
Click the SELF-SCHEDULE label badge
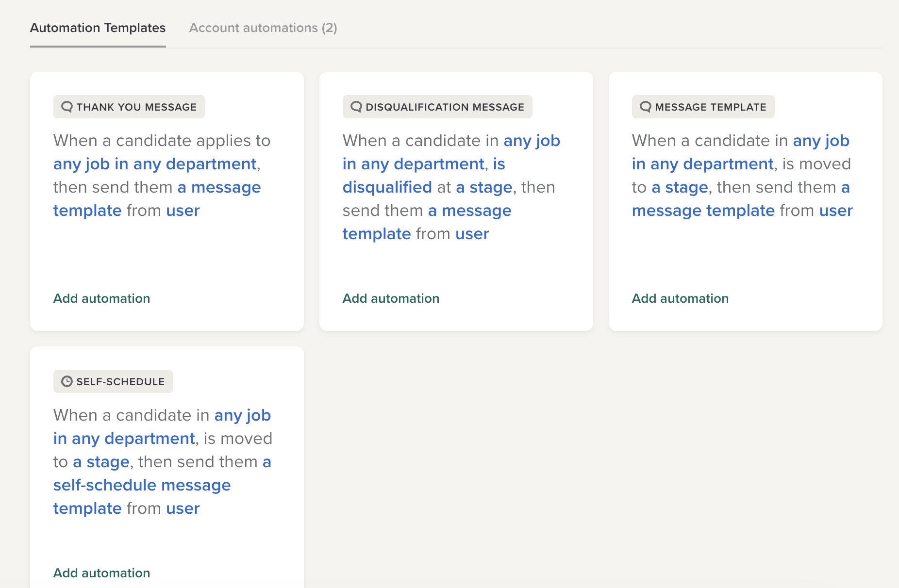coord(113,381)
